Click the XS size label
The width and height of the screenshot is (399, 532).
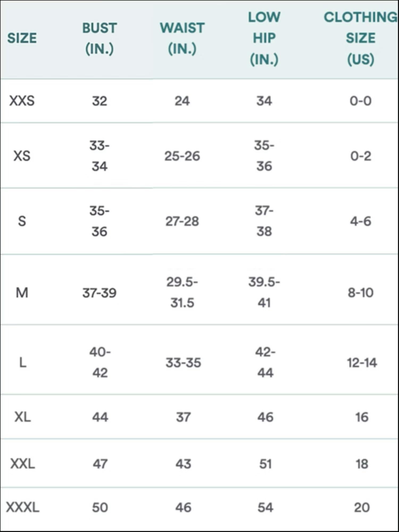22,156
